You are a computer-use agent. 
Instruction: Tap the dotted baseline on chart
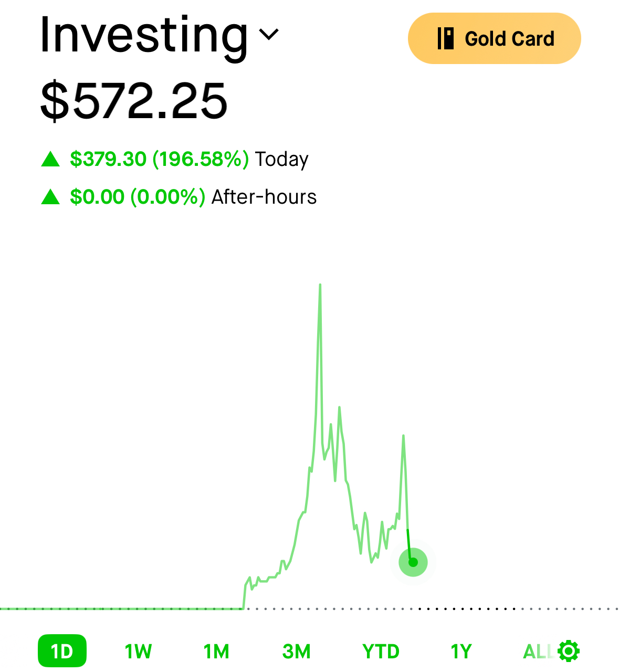[x=309, y=609]
